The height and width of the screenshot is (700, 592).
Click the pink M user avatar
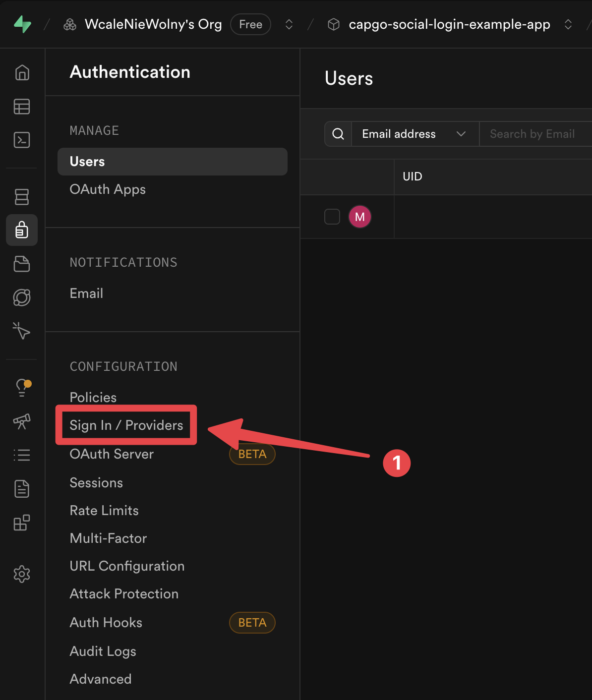coord(360,217)
